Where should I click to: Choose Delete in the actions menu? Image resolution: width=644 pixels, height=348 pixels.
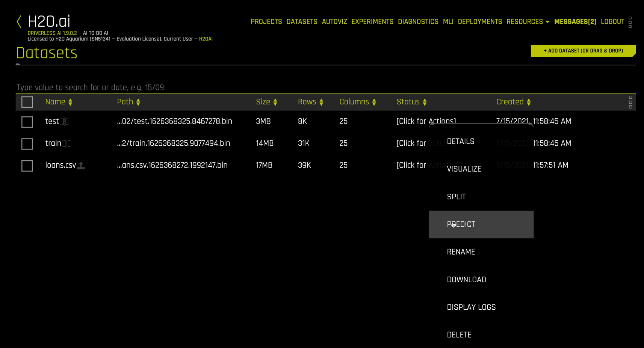(x=481, y=335)
